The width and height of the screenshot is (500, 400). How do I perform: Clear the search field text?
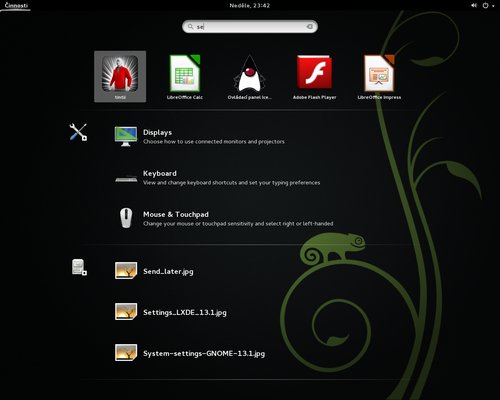click(x=310, y=26)
